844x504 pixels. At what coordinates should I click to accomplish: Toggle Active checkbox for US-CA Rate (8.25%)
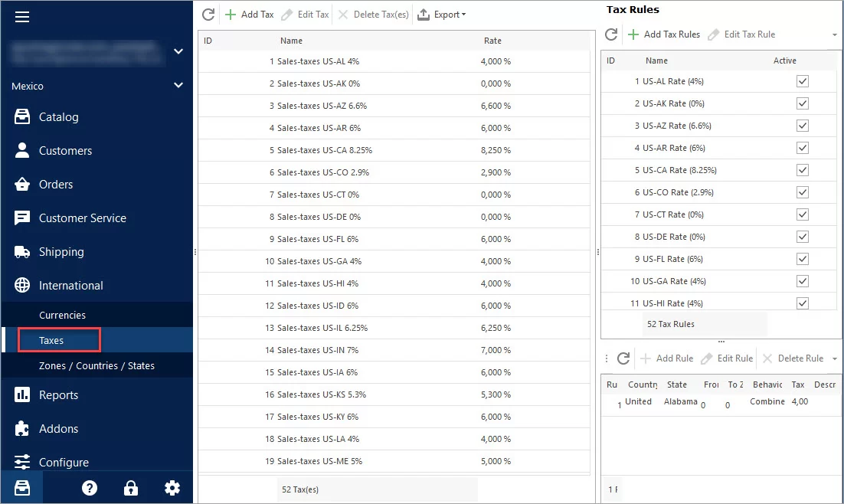802,170
